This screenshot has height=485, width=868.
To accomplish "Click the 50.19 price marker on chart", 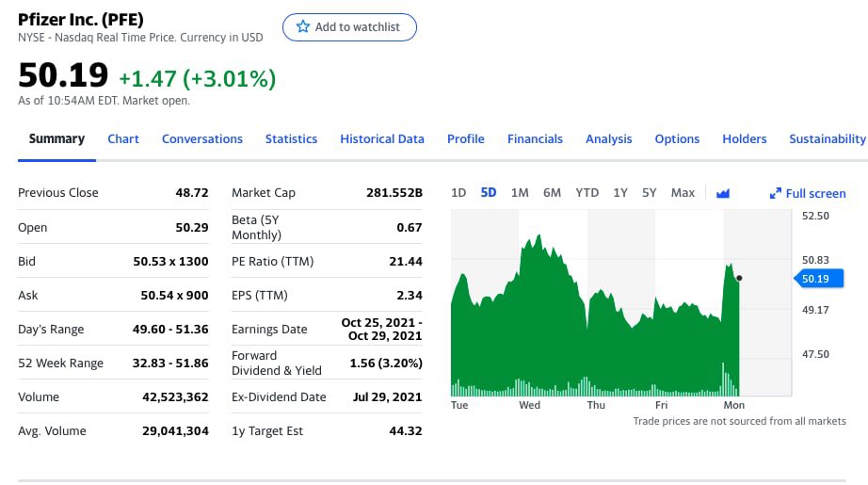I will 819,279.
